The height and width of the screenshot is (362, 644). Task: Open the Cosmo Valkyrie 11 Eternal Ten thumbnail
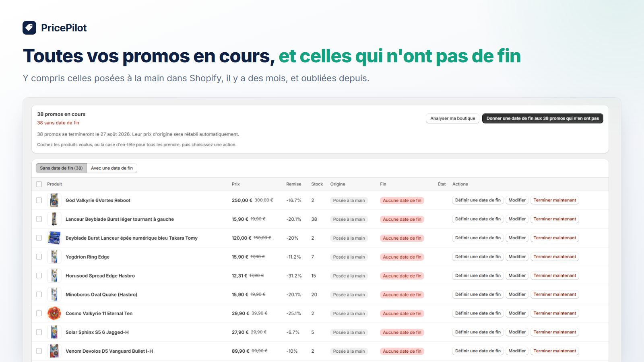point(54,313)
